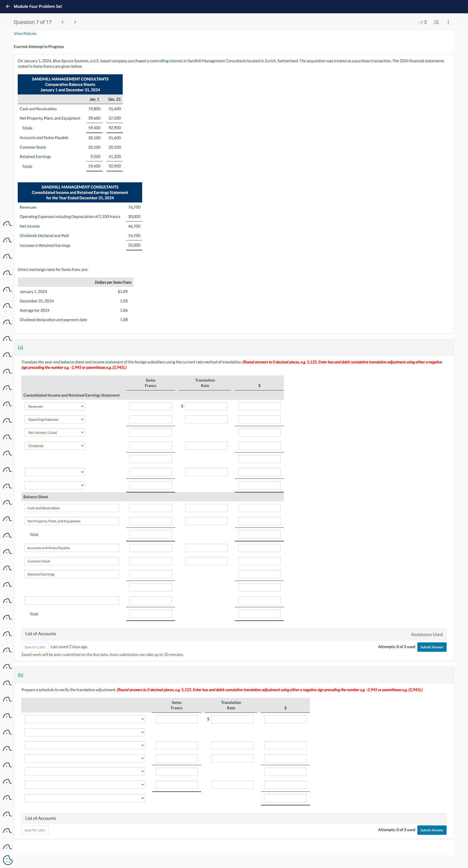The width and height of the screenshot is (468, 868).
Task: Click the Question 7 of 17 label
Action: click(33, 22)
